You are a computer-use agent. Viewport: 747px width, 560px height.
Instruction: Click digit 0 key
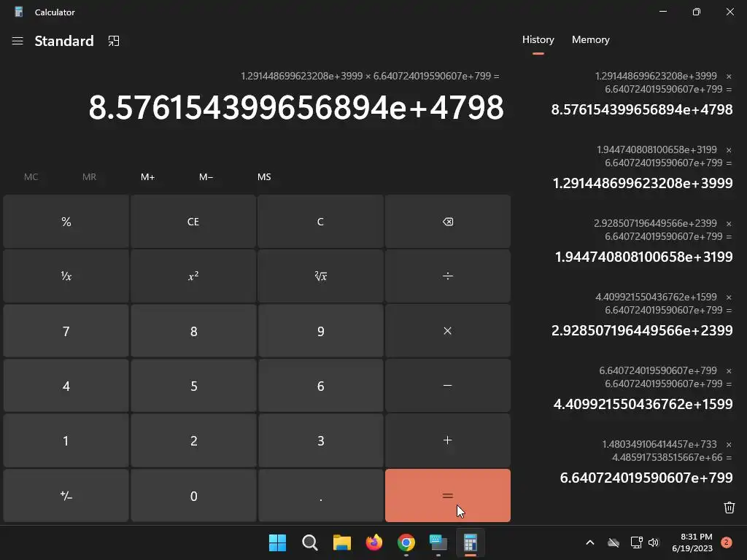(x=193, y=495)
